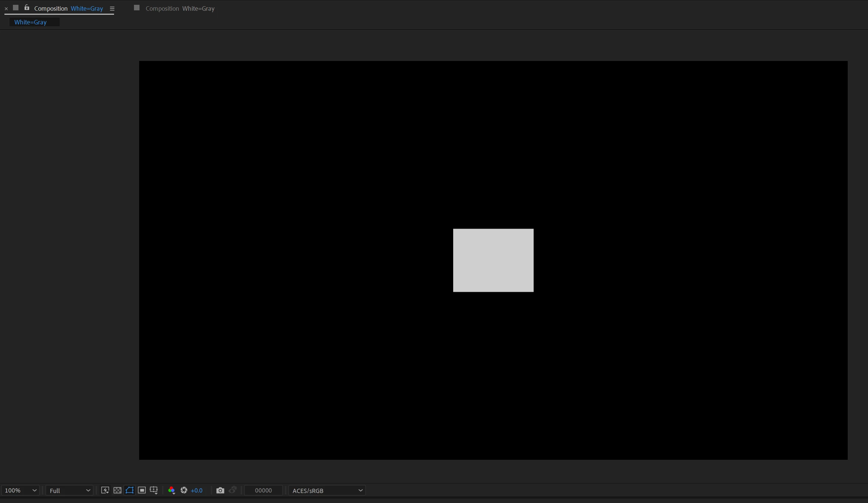Switch to the second Composition White=Gray tab
This screenshot has width=868, height=503.
pos(179,8)
